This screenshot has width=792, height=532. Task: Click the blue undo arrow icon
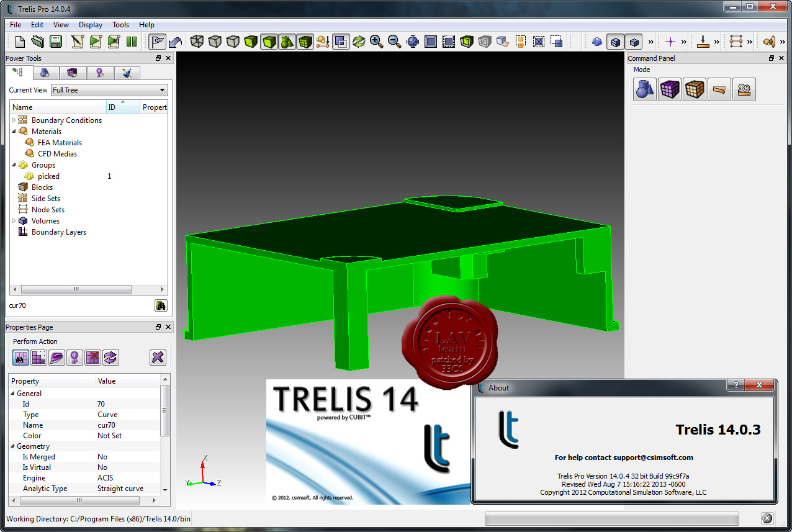tap(176, 42)
